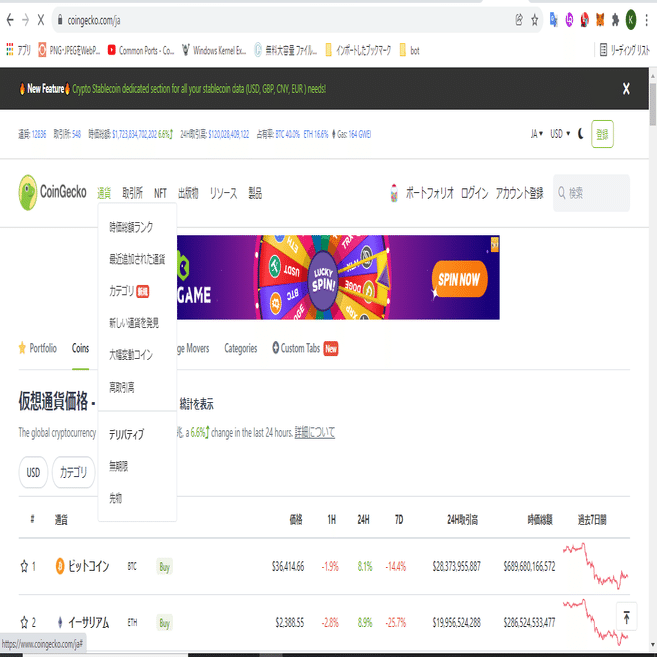Select 無期限 menu entry

pyautogui.click(x=119, y=466)
